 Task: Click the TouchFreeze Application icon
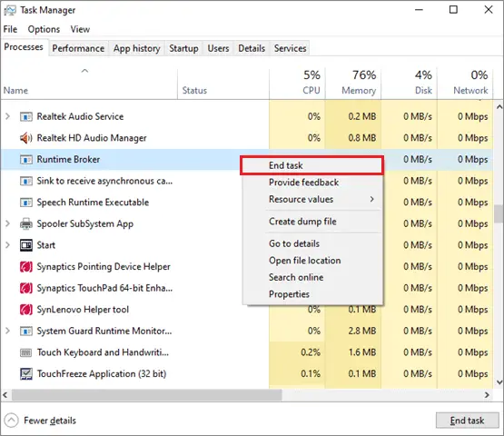[26, 374]
